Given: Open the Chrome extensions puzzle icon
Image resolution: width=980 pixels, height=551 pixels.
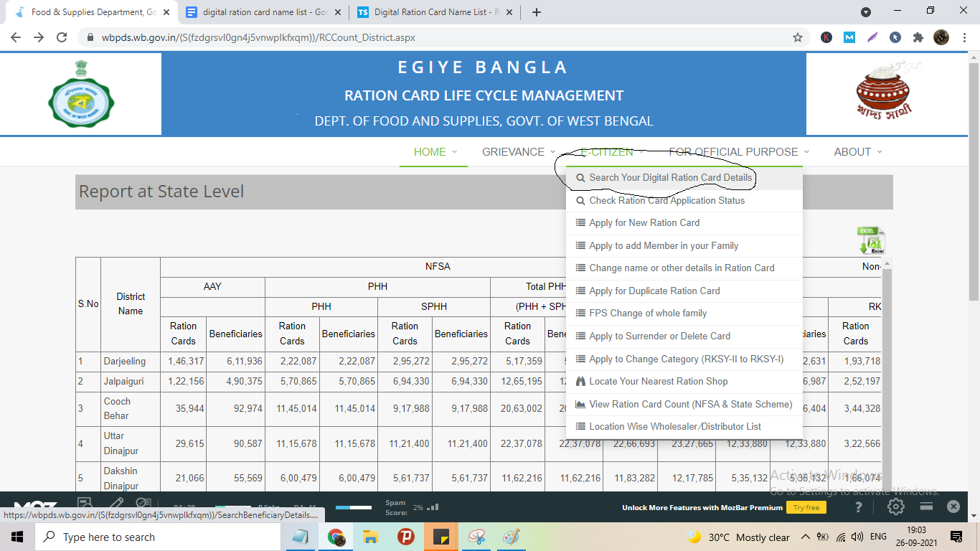Looking at the screenshot, I should (x=918, y=37).
